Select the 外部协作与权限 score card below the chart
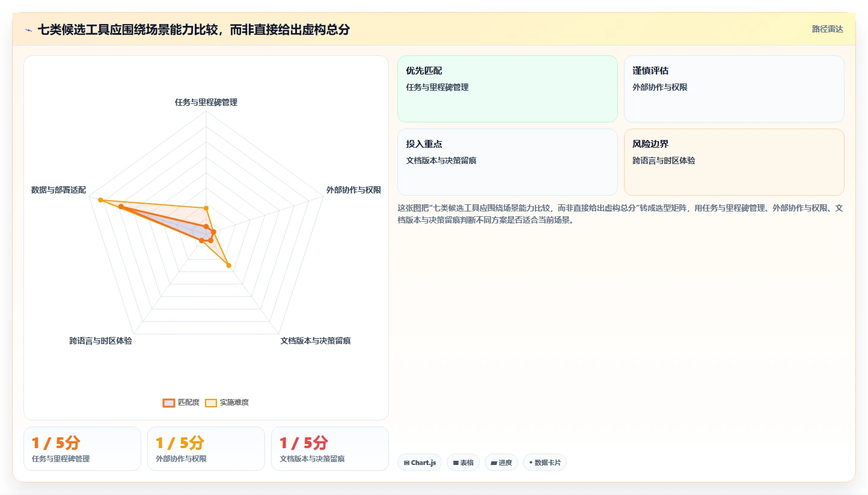This screenshot has width=868, height=495. point(206,449)
